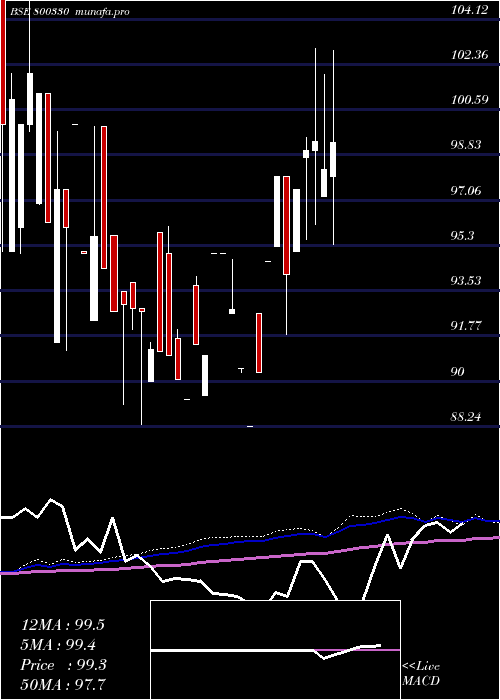Click the 98.83 price axis label
The width and height of the screenshot is (500, 700).
(467, 146)
